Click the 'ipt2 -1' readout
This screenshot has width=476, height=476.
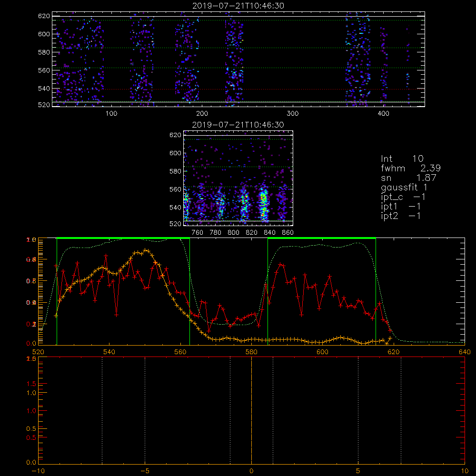click(401, 216)
